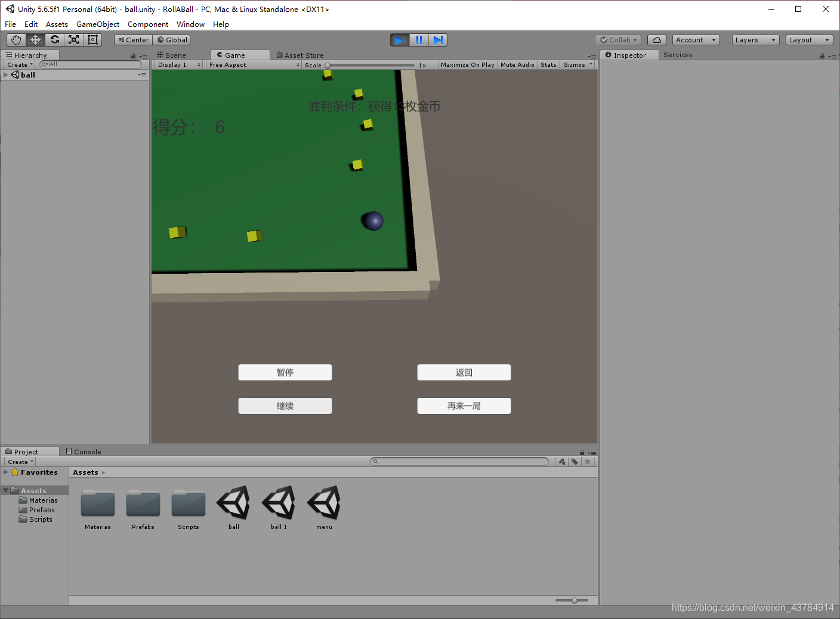Screen dimensions: 840x619
Task: Open the Edit menu
Action: 31,24
